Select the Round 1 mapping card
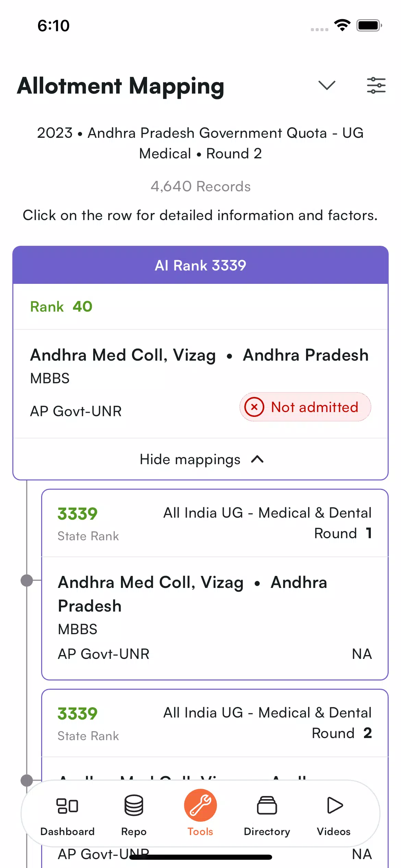The height and width of the screenshot is (868, 401). click(x=215, y=584)
